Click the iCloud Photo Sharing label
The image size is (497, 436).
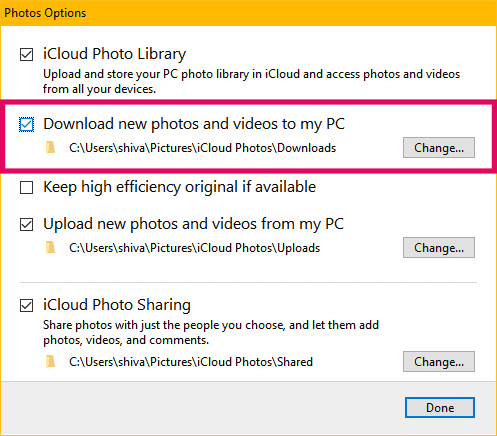point(117,305)
